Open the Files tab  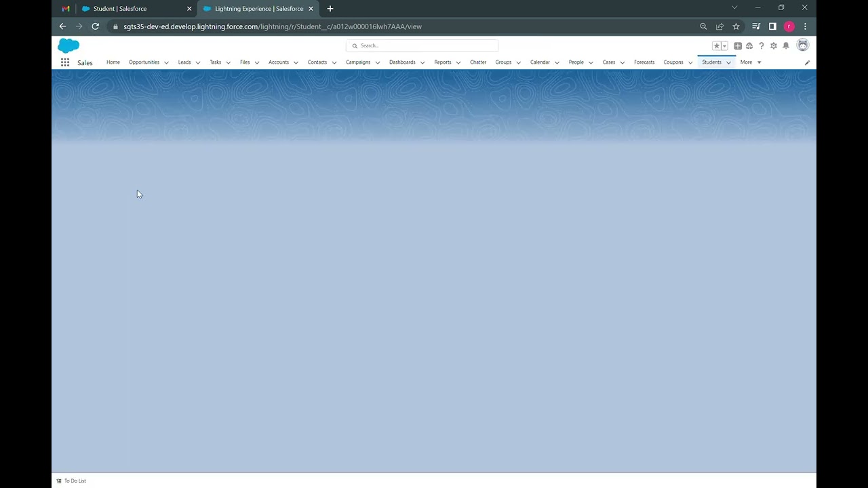point(245,62)
